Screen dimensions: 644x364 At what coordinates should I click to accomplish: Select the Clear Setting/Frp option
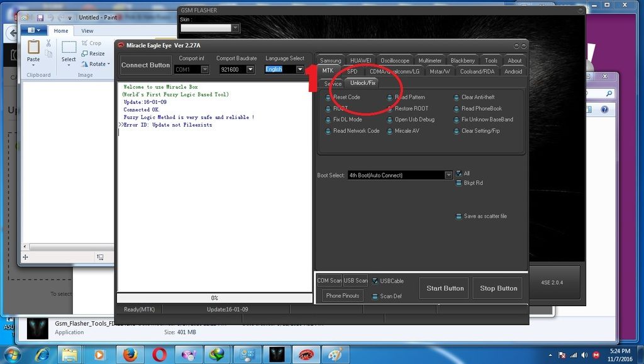point(477,131)
